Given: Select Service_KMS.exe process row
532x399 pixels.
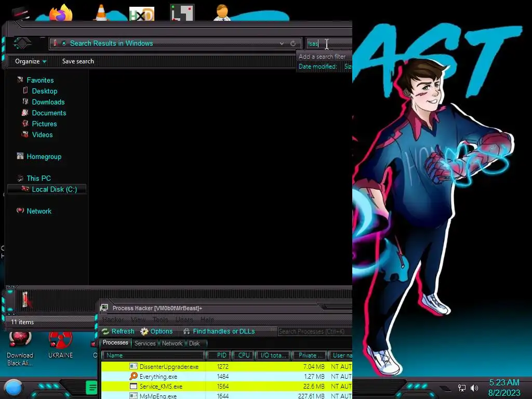Looking at the screenshot, I should click(x=227, y=386).
